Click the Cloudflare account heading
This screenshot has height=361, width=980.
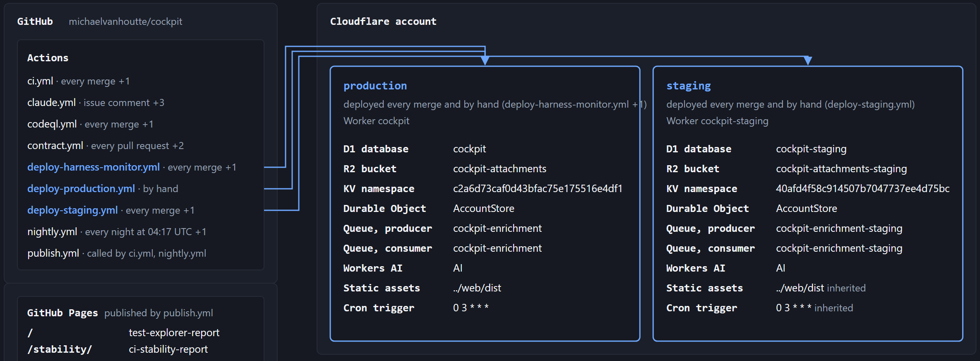click(x=383, y=22)
